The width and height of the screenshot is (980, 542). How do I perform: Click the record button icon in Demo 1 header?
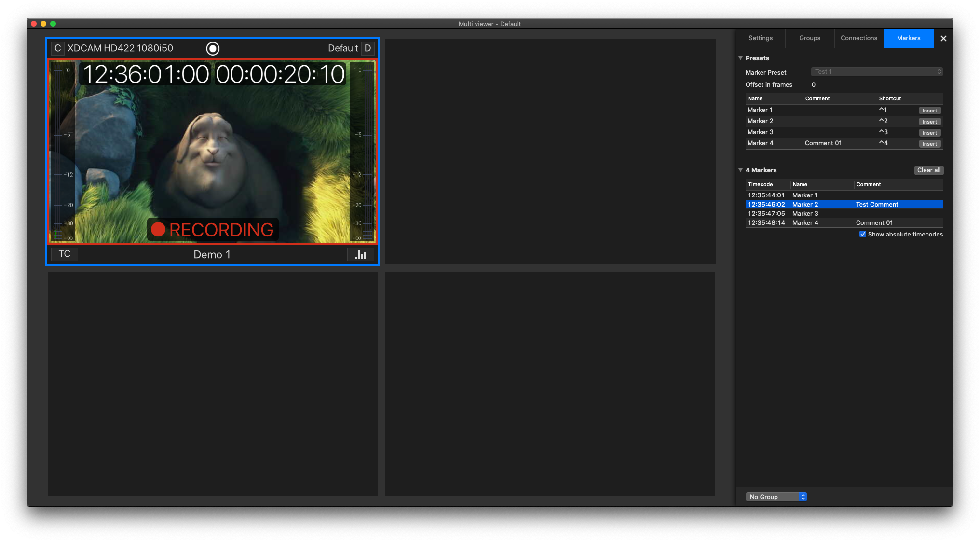pos(213,48)
